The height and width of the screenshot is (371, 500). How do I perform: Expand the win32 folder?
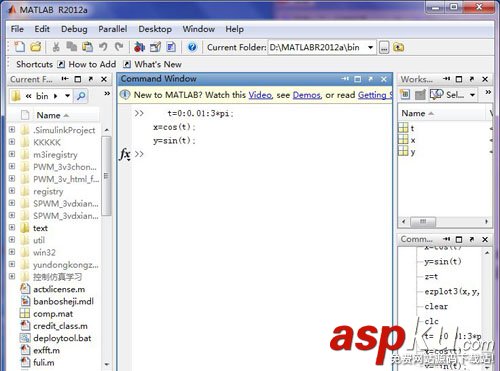click(x=12, y=252)
